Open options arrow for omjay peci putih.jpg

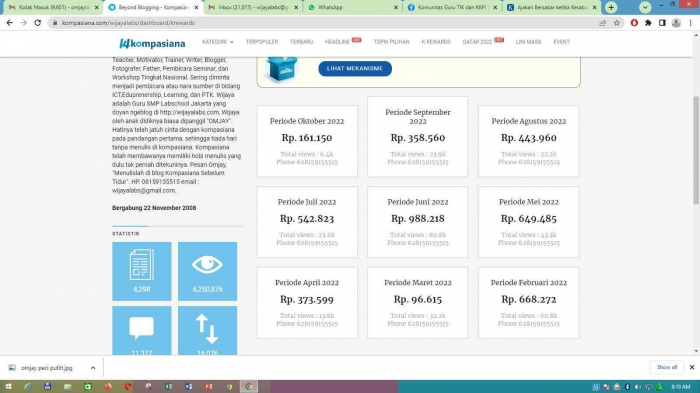point(93,368)
